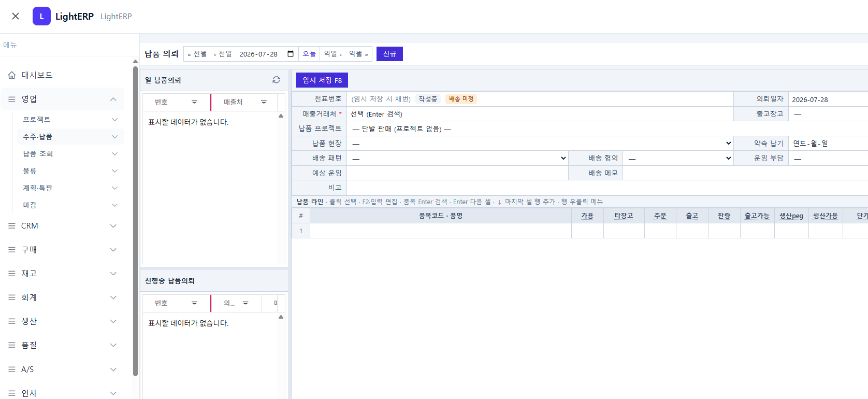Expand the CRM menu chevron
The image size is (868, 399).
click(x=113, y=226)
